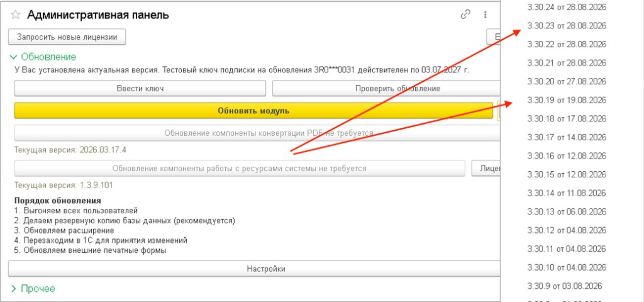Select text Текущая версия: 1.3.9.101
This screenshot has height=302, width=644.
[64, 186]
